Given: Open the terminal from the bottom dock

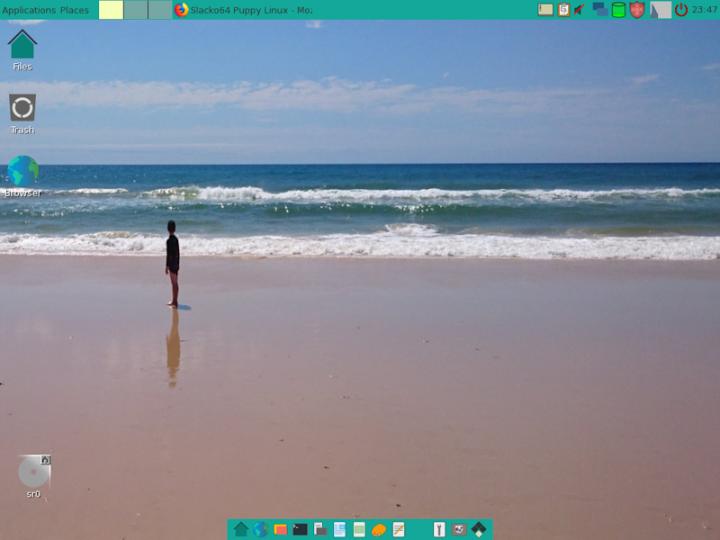Looking at the screenshot, I should point(300,529).
